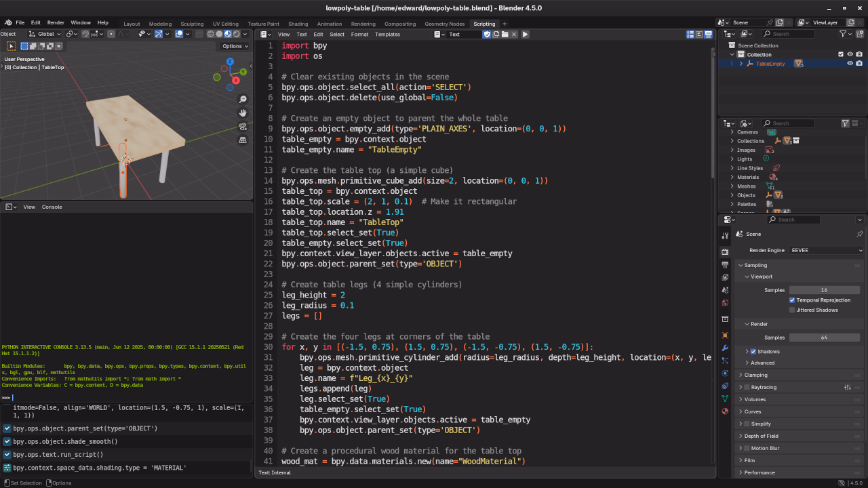Screen dimensions: 868x488
Task: Open the Render properties tab icon
Action: coord(725,251)
